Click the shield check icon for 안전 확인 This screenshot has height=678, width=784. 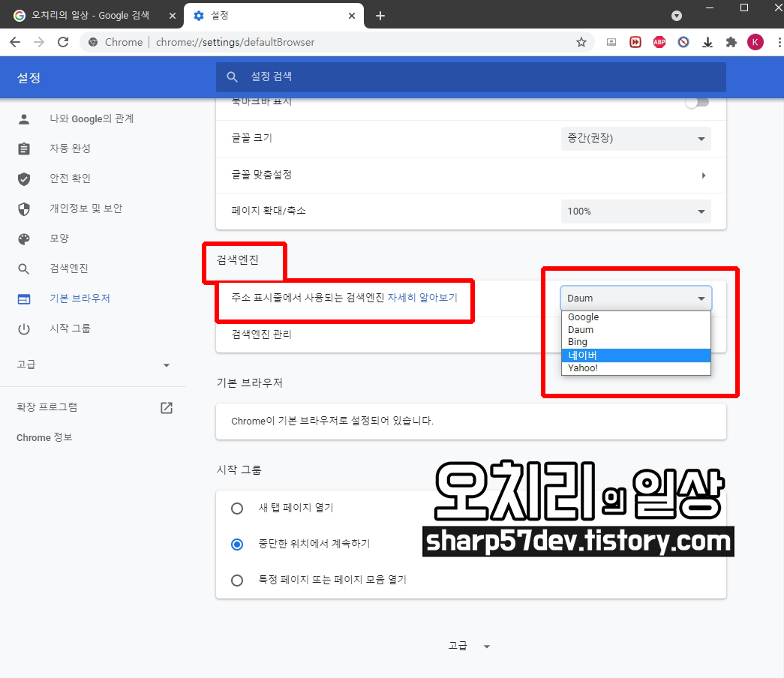24,179
